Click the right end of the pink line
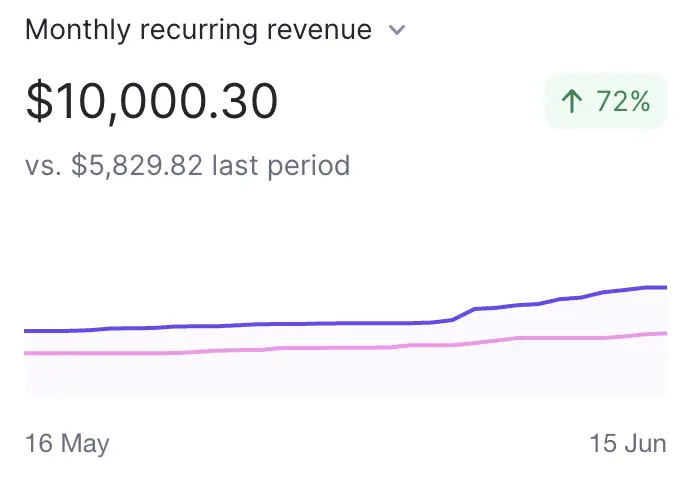Viewport: 694px width, 478px height. pos(662,333)
